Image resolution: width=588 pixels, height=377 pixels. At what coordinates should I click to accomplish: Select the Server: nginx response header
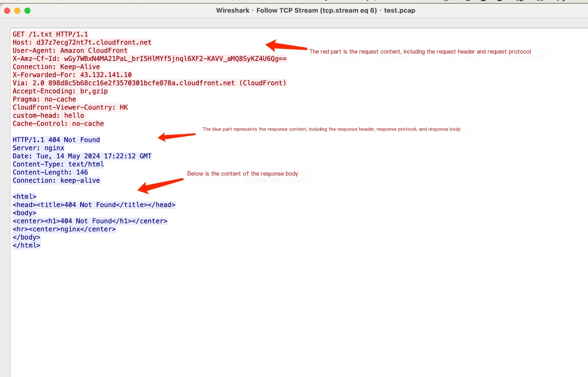pyautogui.click(x=39, y=148)
